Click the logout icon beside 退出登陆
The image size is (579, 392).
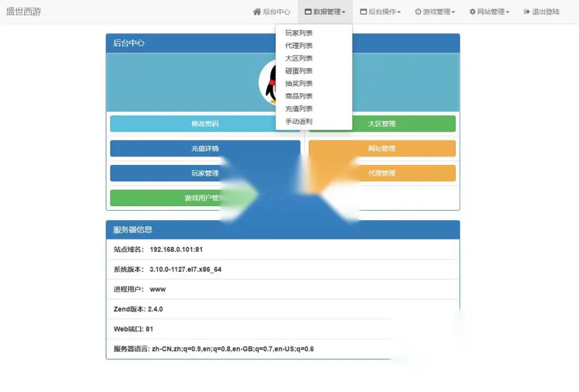526,12
